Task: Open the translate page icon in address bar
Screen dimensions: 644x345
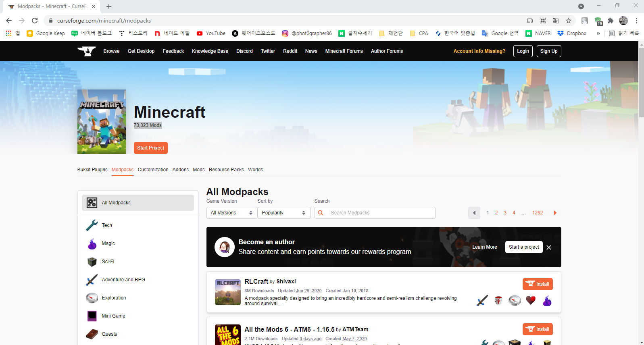Action: tap(556, 21)
